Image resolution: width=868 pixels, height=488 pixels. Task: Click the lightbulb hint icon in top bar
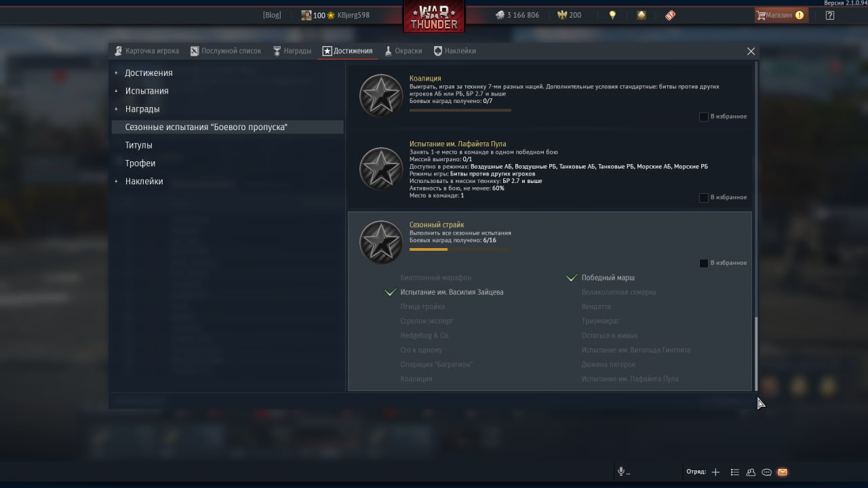tap(612, 15)
